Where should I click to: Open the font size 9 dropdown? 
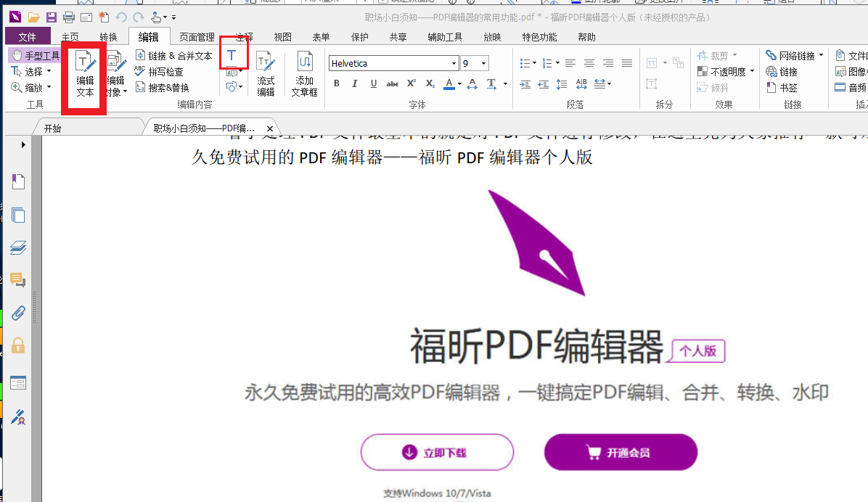click(484, 63)
